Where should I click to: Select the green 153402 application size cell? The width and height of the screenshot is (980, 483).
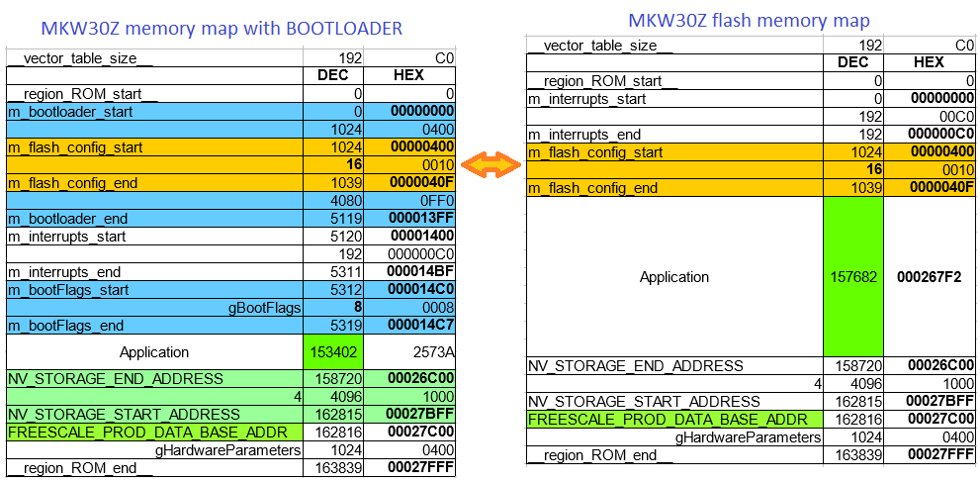pos(333,352)
